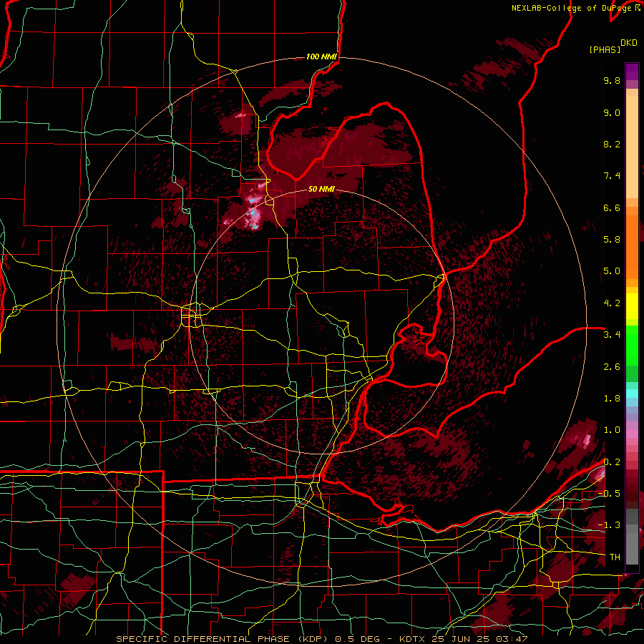Select the 2.6 scale value
Screen dimensions: 644x644
pos(612,367)
